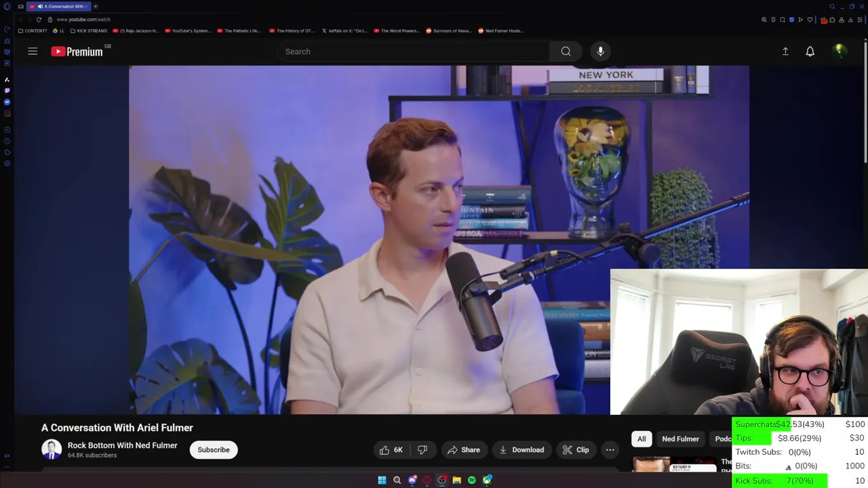Open the Create upload icon
Screen dimensions: 868x488
(x=785, y=52)
